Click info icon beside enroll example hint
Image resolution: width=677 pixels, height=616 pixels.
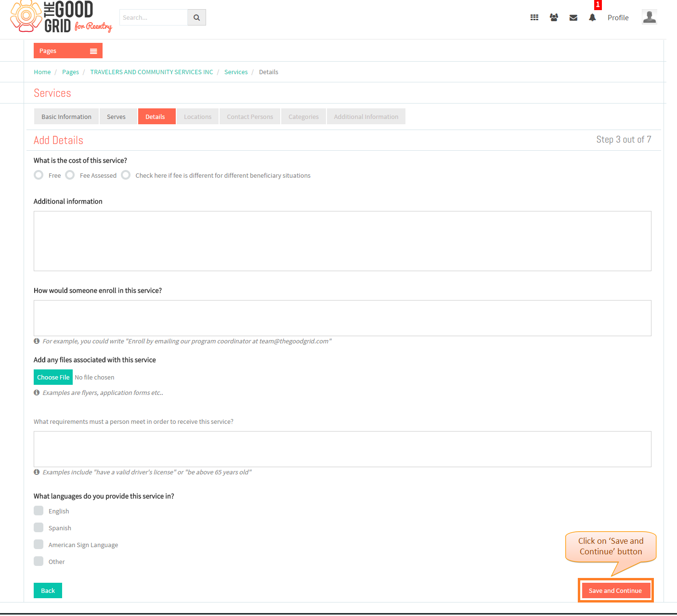coord(37,341)
